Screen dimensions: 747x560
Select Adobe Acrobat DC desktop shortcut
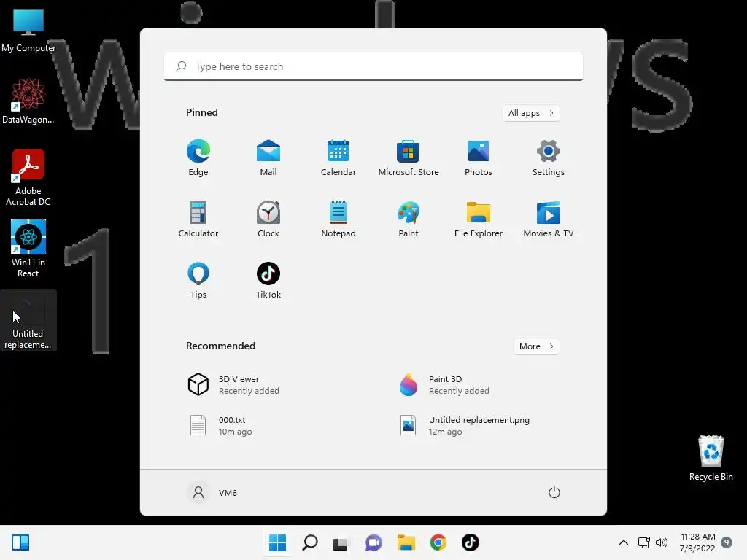coord(28,177)
